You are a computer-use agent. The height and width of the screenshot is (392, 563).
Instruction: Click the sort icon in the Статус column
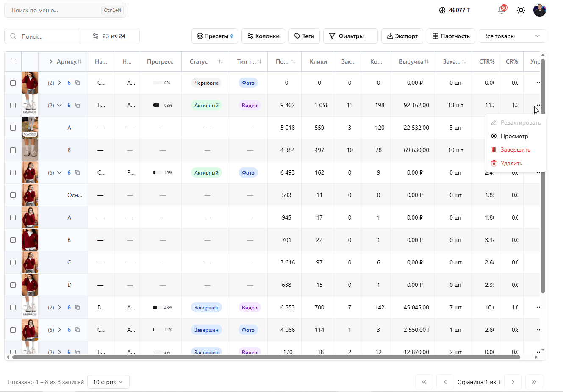click(x=220, y=62)
